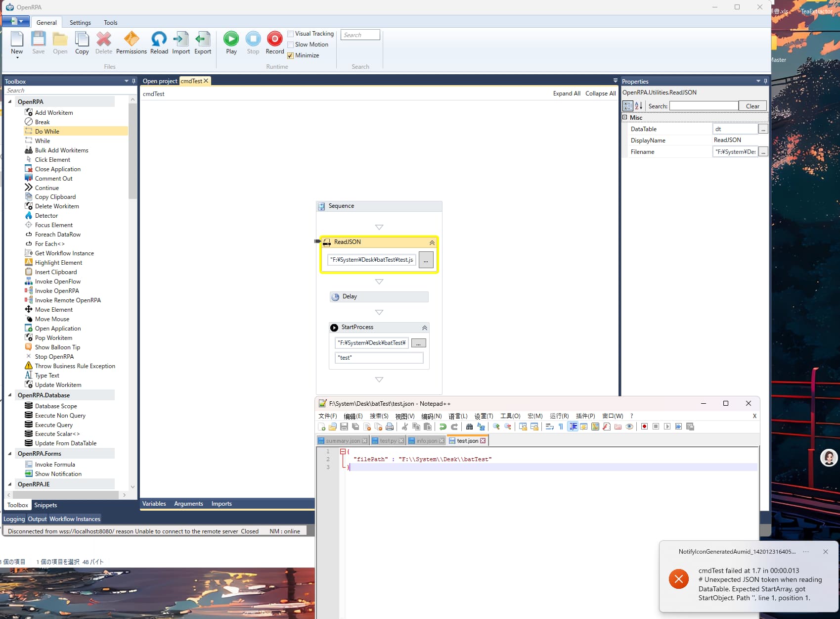Open the Snippets tab
Viewport: 840px width, 619px height.
click(x=45, y=505)
